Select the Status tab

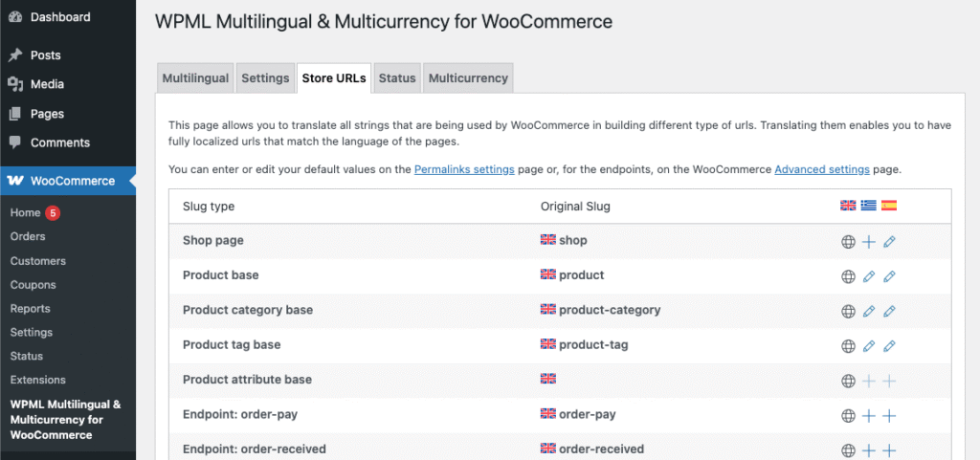coord(397,78)
